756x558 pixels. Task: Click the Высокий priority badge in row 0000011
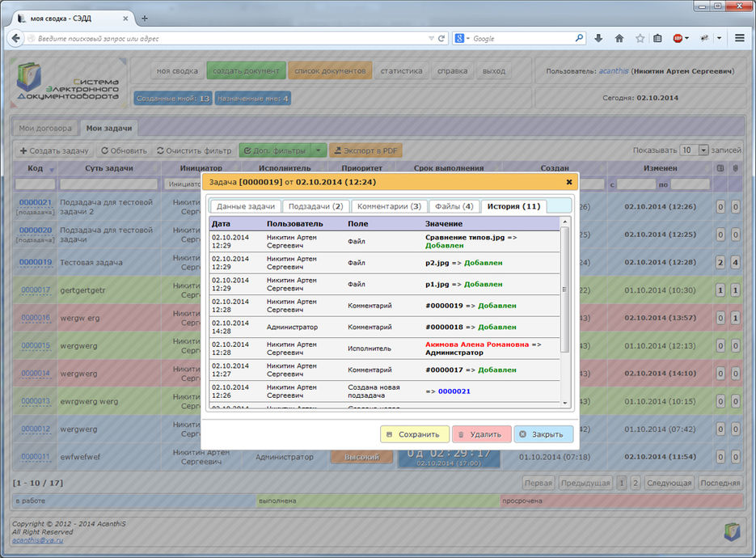click(x=361, y=457)
